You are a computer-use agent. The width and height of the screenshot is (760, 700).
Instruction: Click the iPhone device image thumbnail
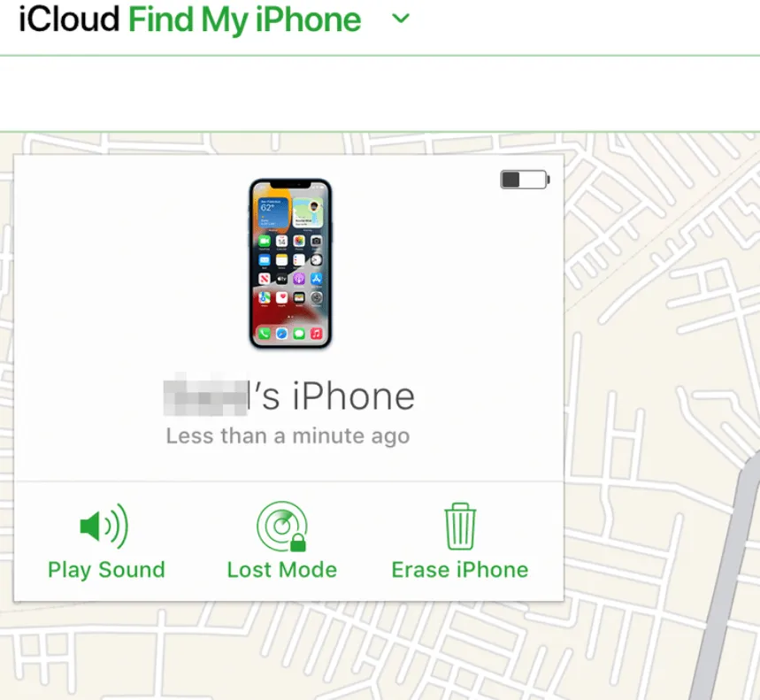coord(290,264)
